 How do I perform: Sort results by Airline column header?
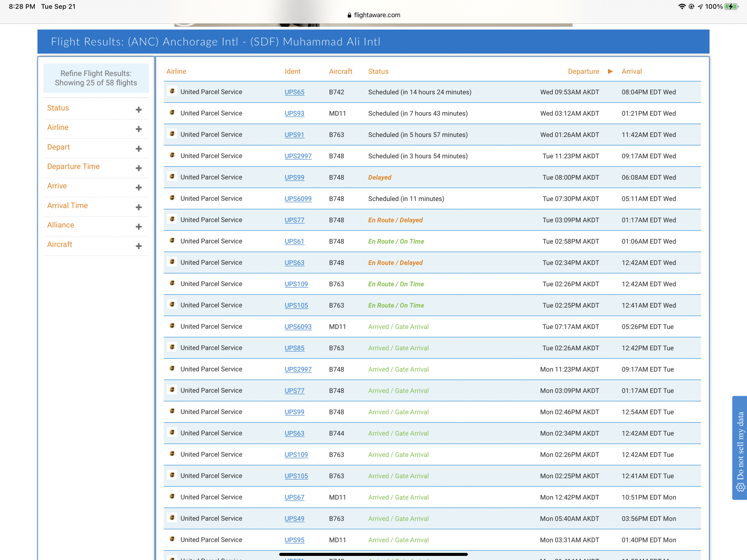tap(176, 71)
